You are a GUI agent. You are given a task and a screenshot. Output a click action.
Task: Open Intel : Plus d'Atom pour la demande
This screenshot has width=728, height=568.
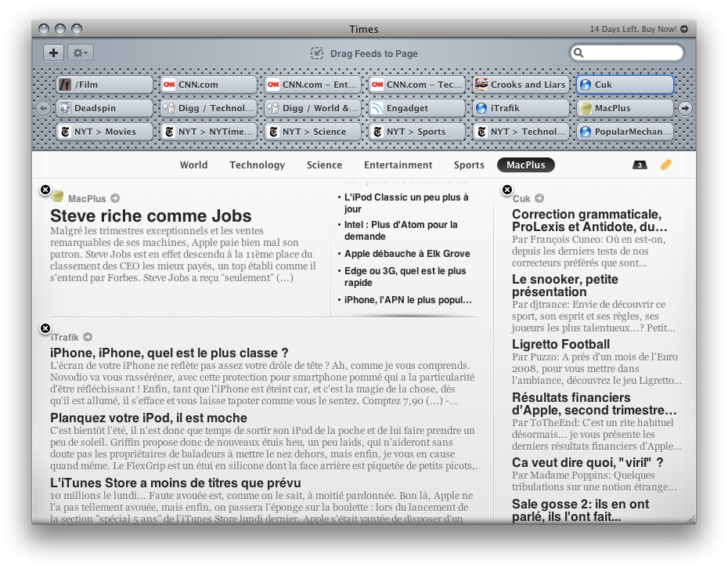(401, 230)
